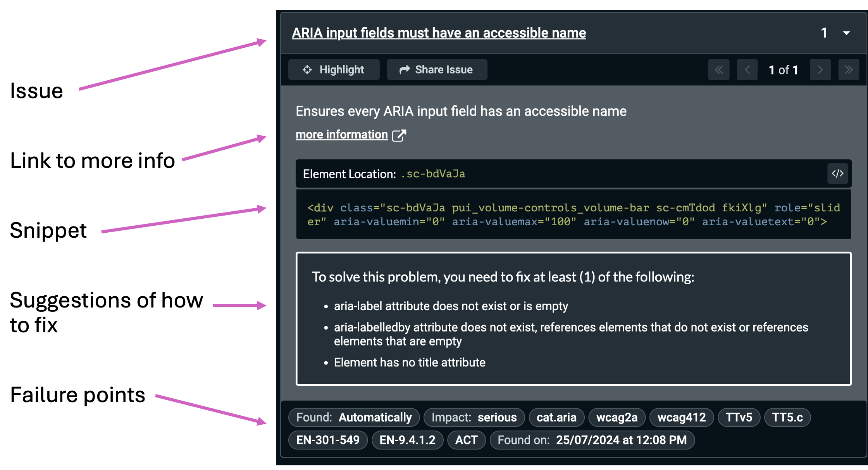The width and height of the screenshot is (868, 470).
Task: Click the wcag2a tag
Action: point(617,417)
